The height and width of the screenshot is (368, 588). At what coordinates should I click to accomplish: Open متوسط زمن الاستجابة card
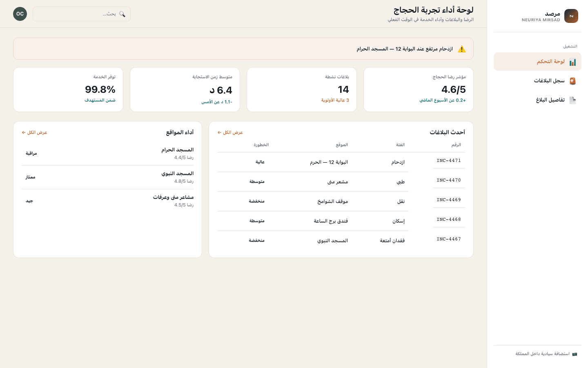tap(185, 90)
